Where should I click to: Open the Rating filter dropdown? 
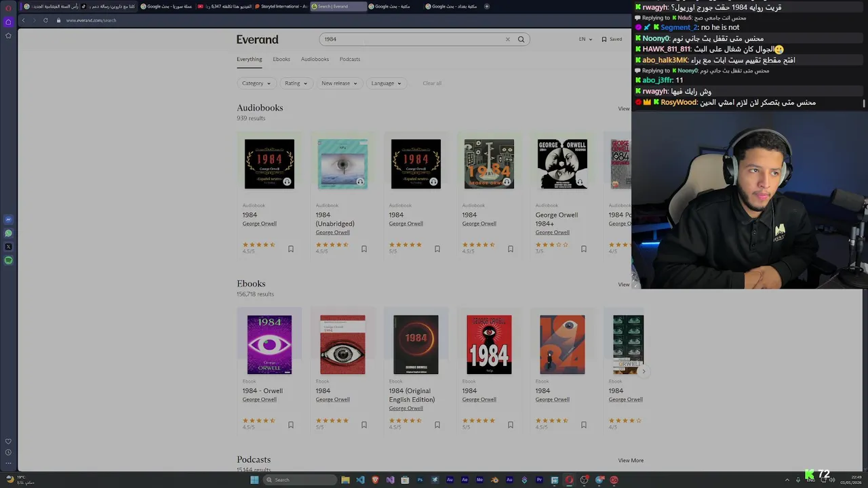coord(296,83)
